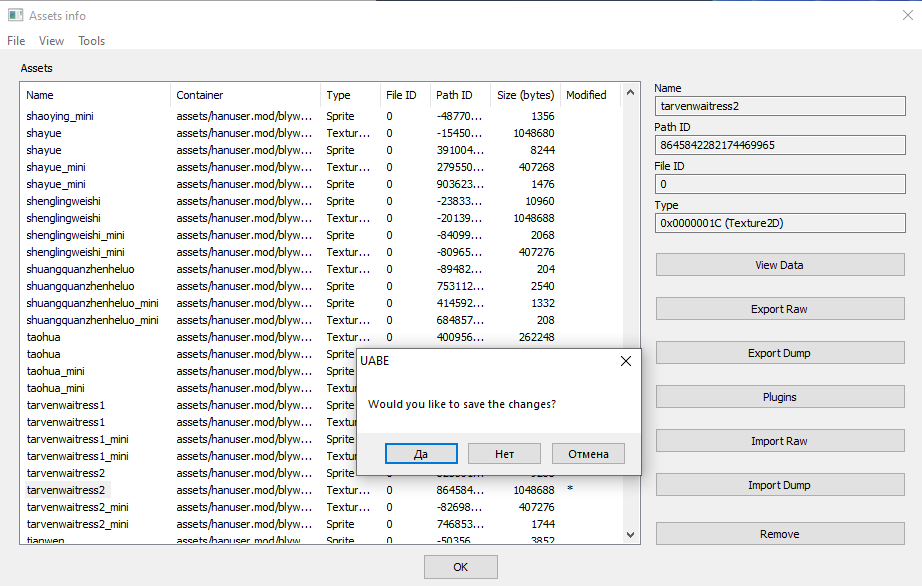Sort by the Modified column header
Image resolution: width=922 pixels, height=586 pixels.
[590, 95]
